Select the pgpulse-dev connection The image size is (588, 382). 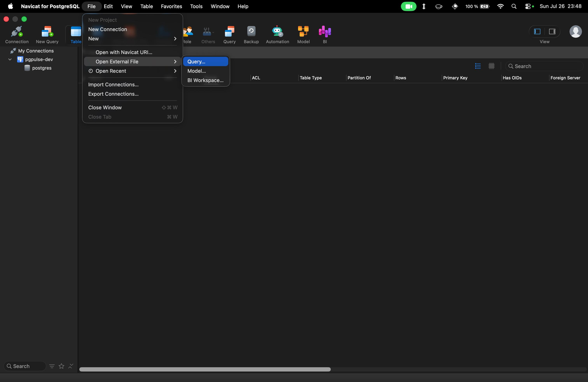coord(39,59)
